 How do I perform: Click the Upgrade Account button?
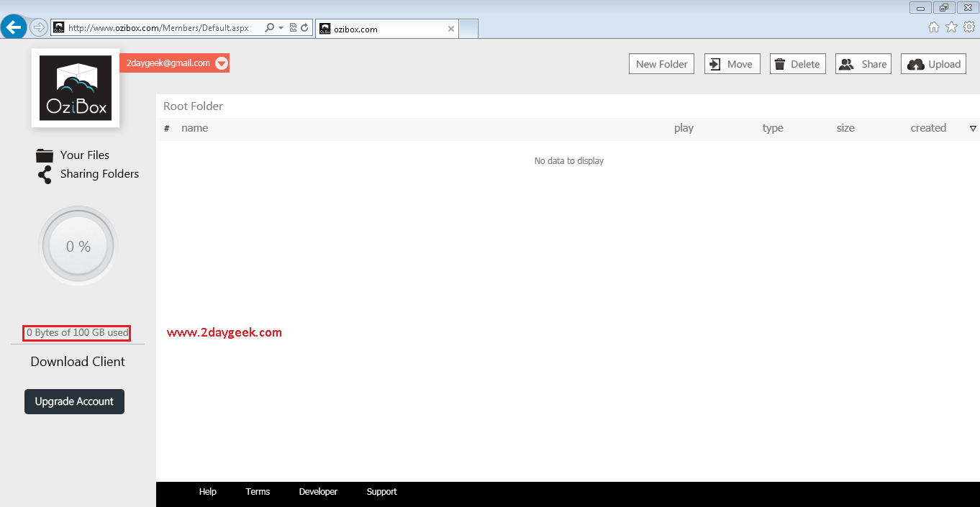(74, 401)
